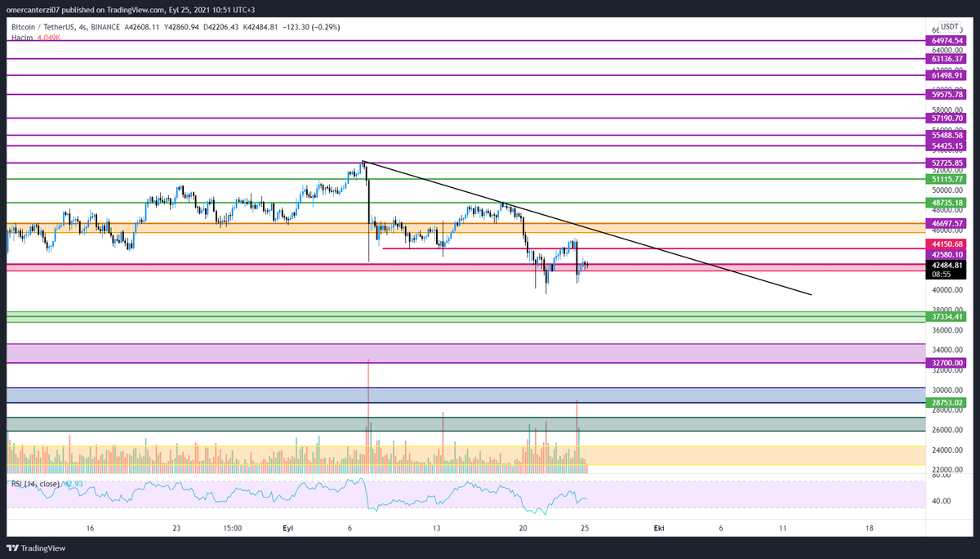
Task: Click the 24000.00 price axis value
Action: [948, 450]
